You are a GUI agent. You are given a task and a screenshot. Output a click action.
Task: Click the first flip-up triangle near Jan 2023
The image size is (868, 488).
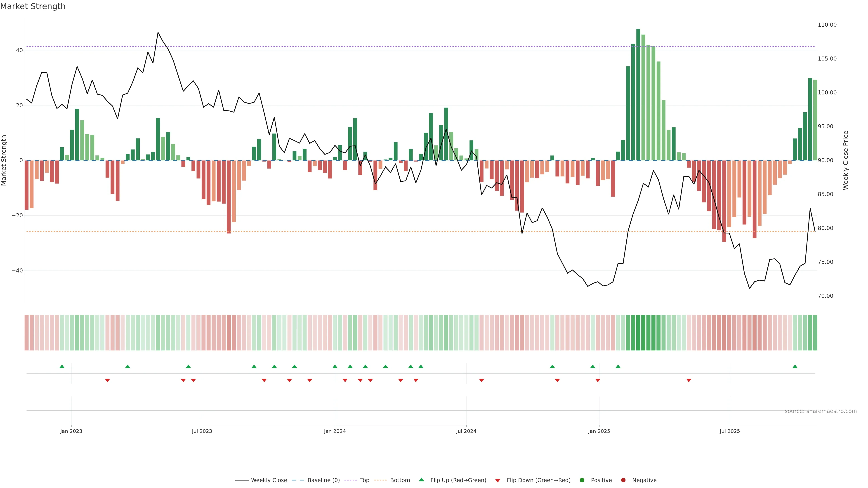[62, 366]
